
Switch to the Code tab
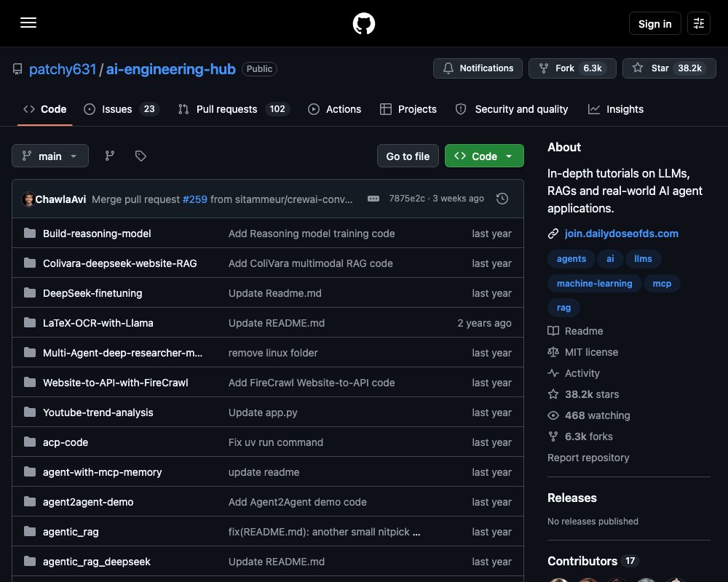coord(45,109)
